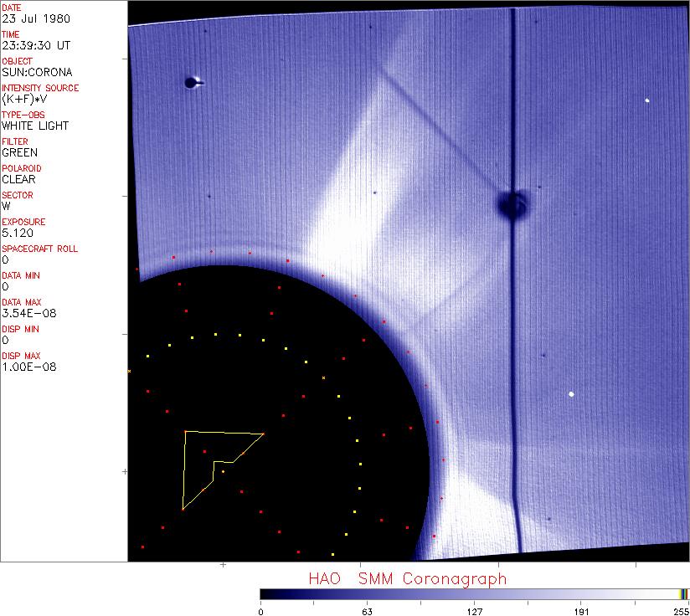Click the bright white spot near the right edge middle
This screenshot has height=616, width=690.
pos(572,393)
